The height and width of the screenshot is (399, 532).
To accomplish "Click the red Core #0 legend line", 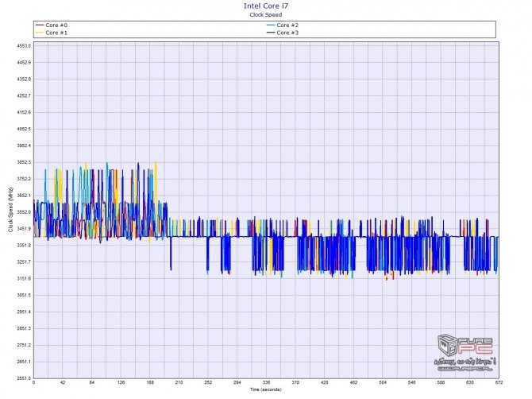I will 40,25.
